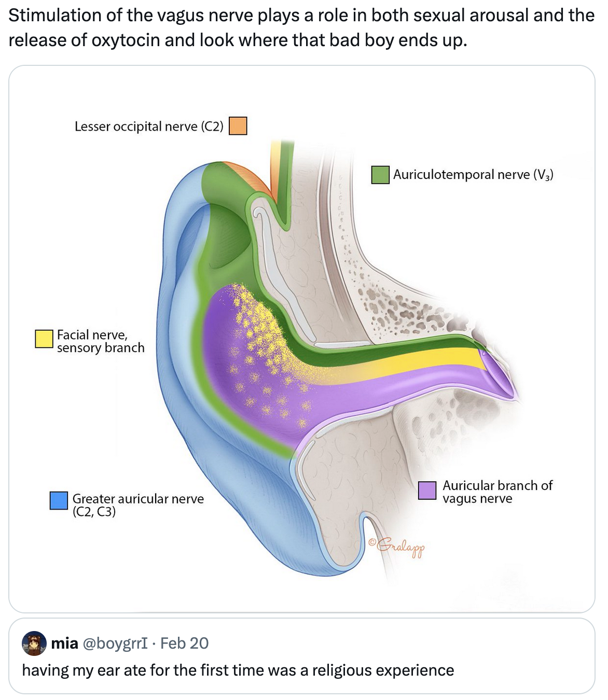Screen dimensions: 608x700
Task: Click the yellow strip in the ear canal
Action: point(415,360)
